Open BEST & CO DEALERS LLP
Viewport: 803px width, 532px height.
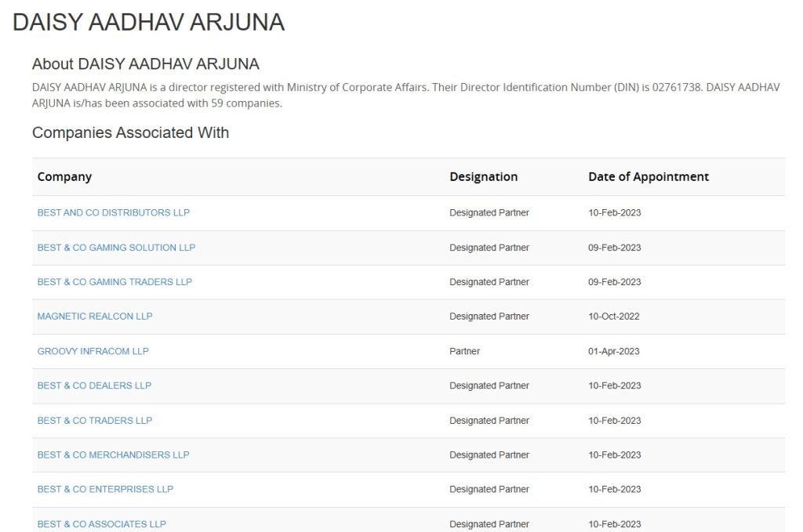point(94,385)
